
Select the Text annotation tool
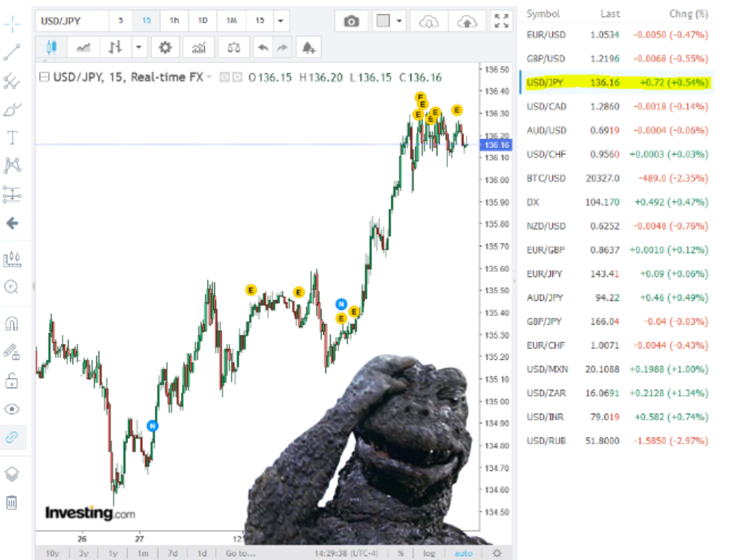click(x=12, y=138)
